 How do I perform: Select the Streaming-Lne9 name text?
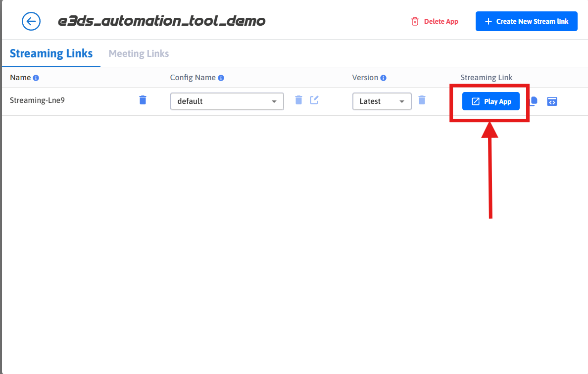click(37, 100)
